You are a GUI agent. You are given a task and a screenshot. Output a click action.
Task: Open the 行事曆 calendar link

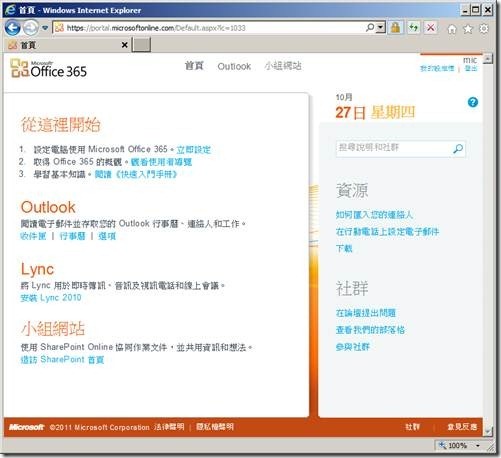click(x=72, y=236)
